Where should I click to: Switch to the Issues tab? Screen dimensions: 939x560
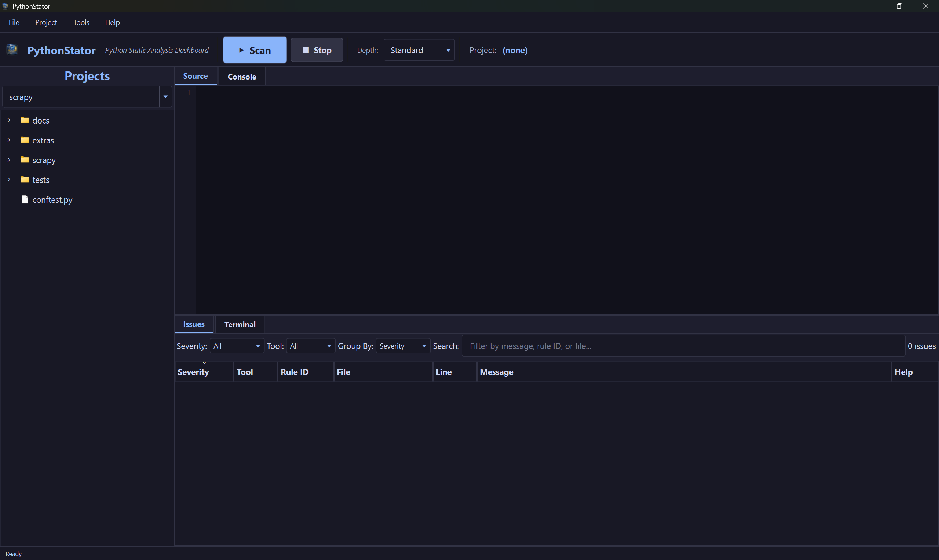pos(194,324)
